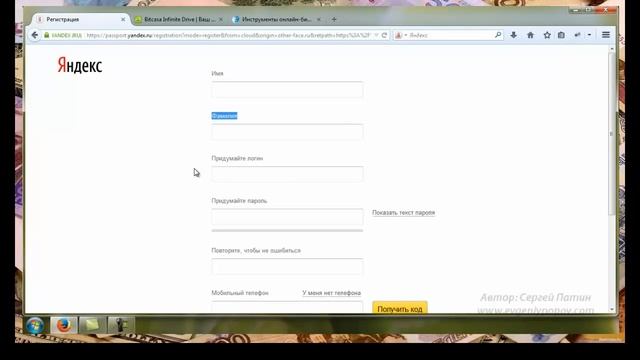The width and height of the screenshot is (640, 360).
Task: Open the folder taskbar icon
Action: pos(92,325)
